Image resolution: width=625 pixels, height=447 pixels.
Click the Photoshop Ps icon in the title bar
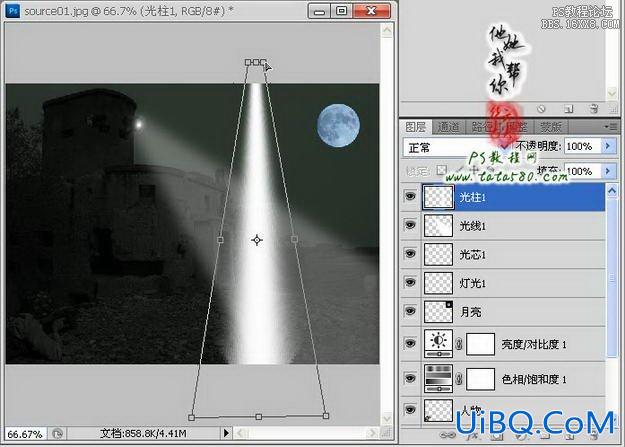click(x=13, y=10)
